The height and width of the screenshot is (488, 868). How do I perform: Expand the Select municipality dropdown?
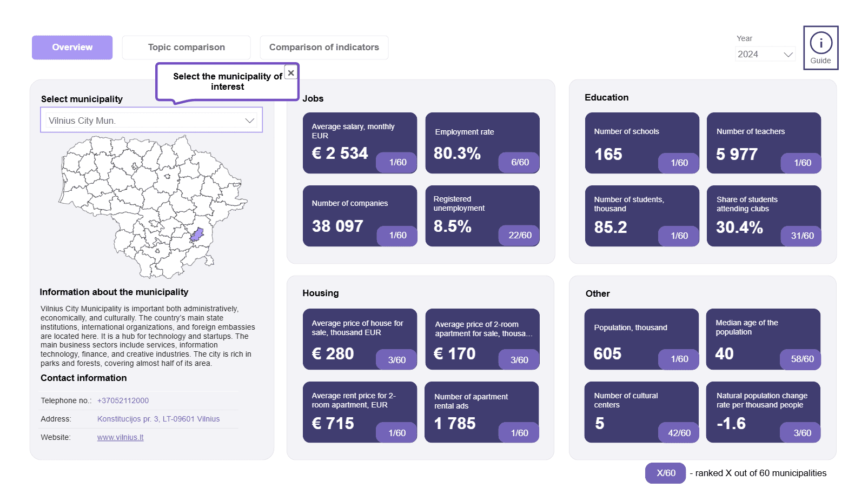coord(151,120)
